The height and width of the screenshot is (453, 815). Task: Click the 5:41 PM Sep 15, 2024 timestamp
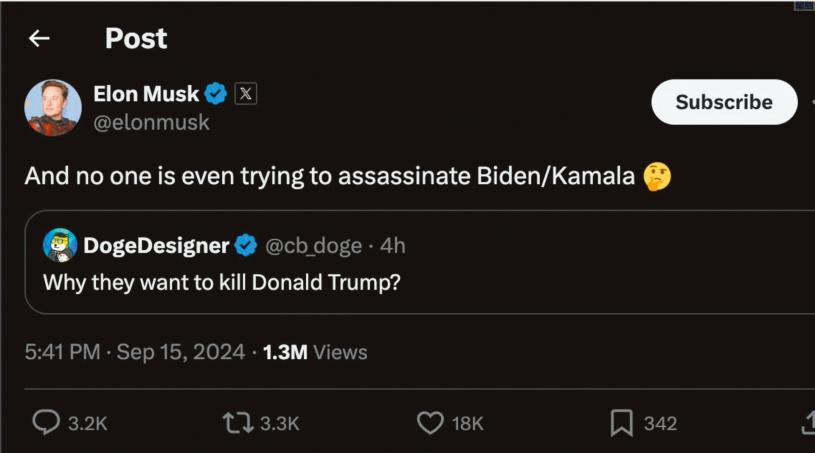(135, 352)
